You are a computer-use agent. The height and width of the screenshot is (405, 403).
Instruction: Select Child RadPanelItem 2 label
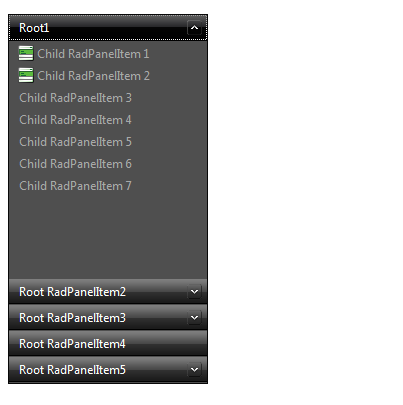(93, 76)
